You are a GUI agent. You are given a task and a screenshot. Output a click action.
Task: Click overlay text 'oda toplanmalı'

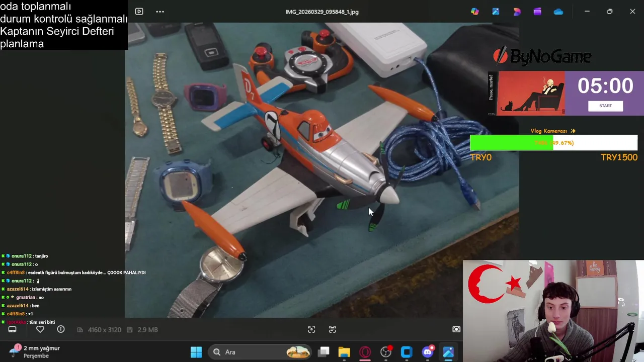coord(36,7)
